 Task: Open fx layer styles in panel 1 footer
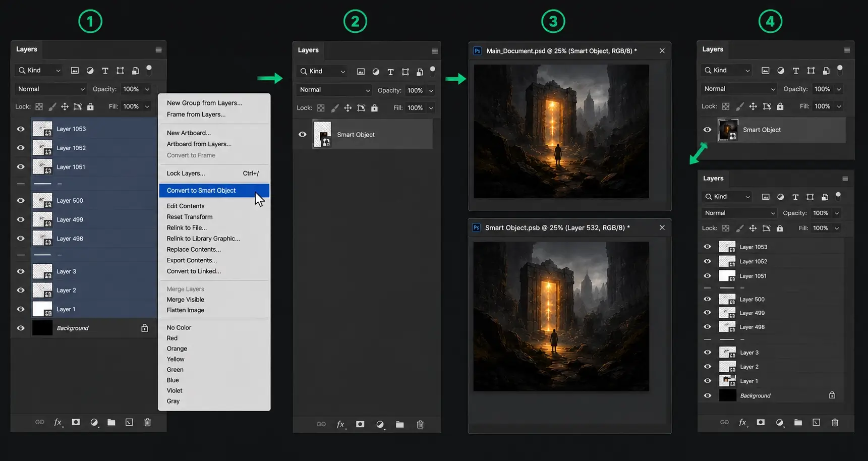pos(58,422)
